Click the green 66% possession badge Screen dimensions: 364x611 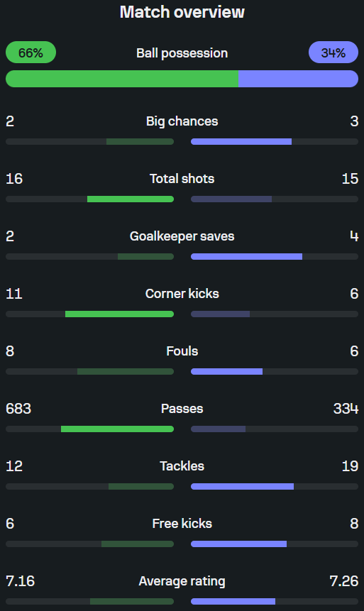tap(31, 53)
